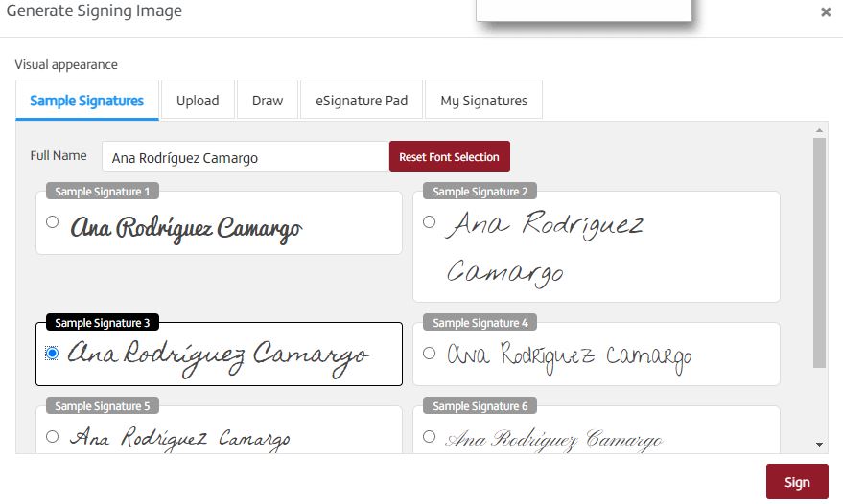The height and width of the screenshot is (504, 843).
Task: Select the Sample Signature 3 radio button
Action: [53, 354]
